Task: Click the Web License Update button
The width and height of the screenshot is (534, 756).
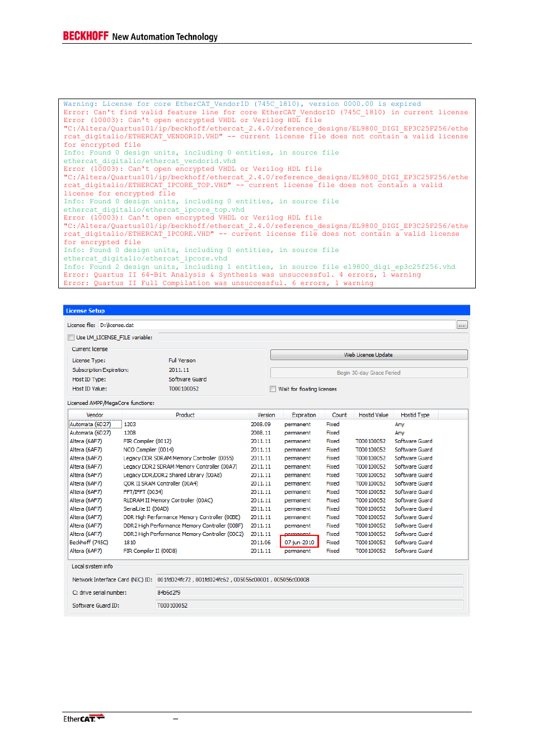Action: click(369, 355)
